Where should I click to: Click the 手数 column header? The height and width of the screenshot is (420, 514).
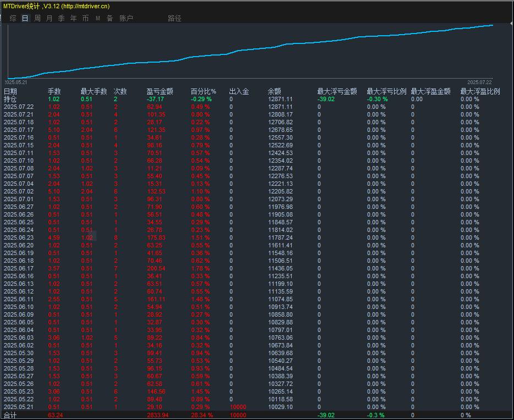(x=54, y=91)
